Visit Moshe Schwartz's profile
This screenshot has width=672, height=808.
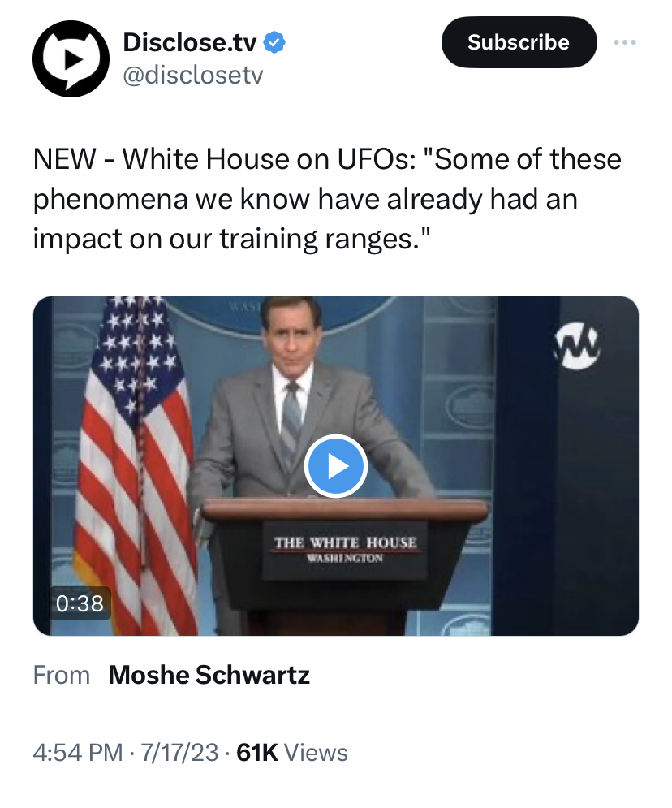(209, 675)
